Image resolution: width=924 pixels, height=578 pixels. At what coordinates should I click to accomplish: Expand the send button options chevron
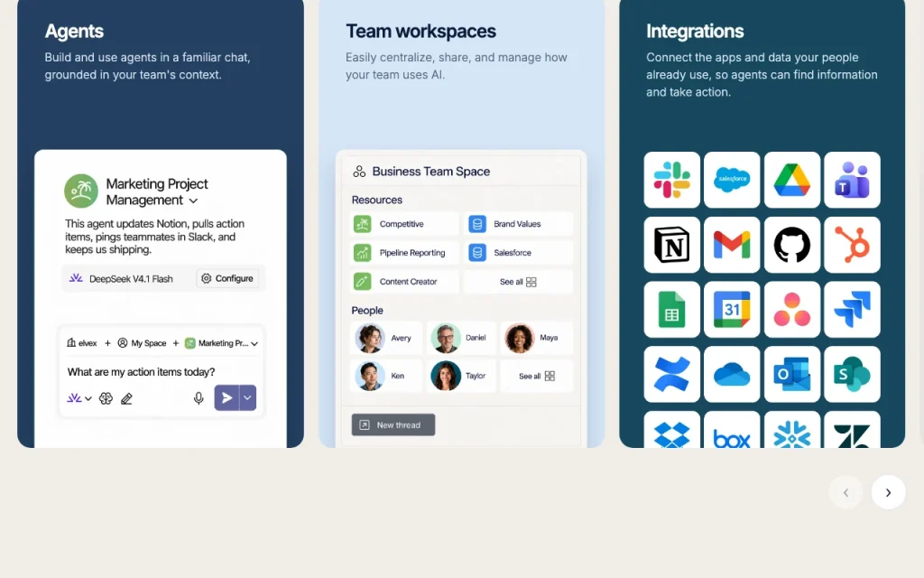click(247, 397)
